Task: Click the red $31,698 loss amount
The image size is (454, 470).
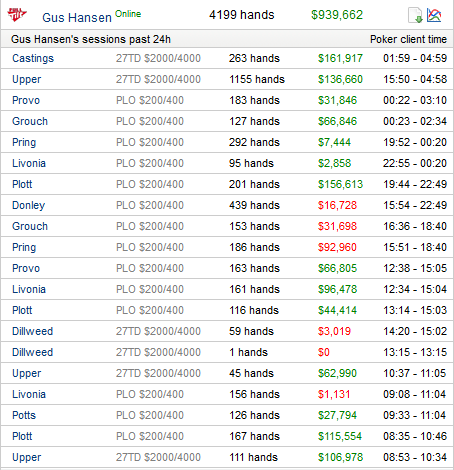Action: [x=337, y=226]
